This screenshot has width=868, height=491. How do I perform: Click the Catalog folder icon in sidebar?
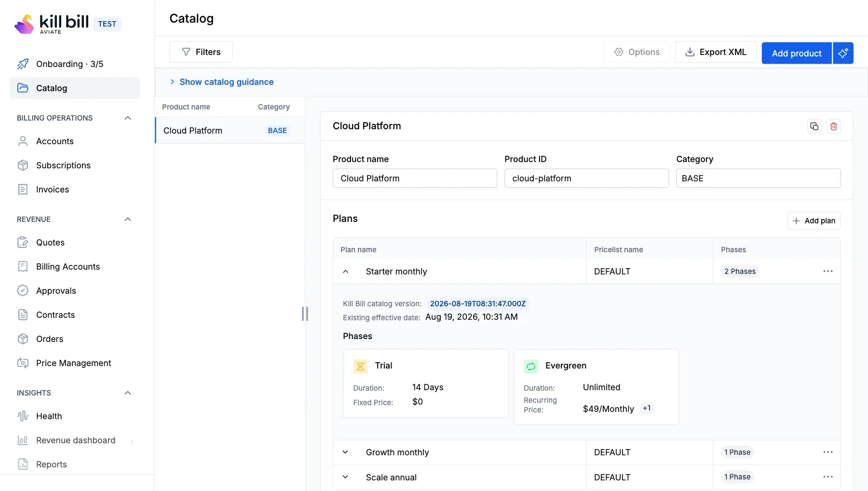point(23,88)
